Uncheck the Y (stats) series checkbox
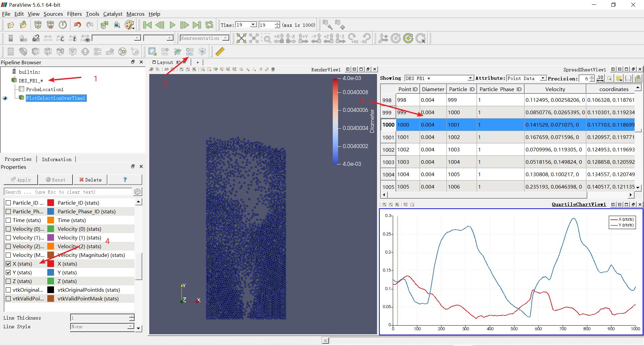644x346 pixels. tap(8, 273)
